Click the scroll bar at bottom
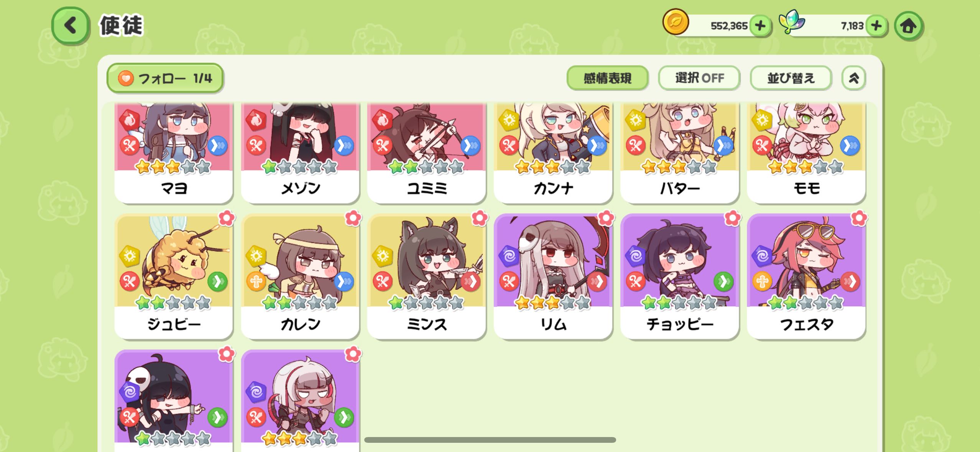The height and width of the screenshot is (452, 980). pos(490,440)
